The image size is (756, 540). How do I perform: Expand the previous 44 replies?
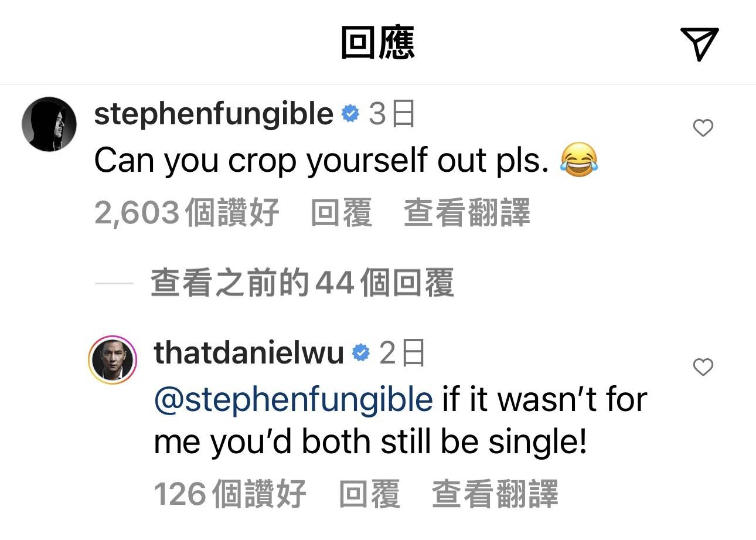(302, 284)
